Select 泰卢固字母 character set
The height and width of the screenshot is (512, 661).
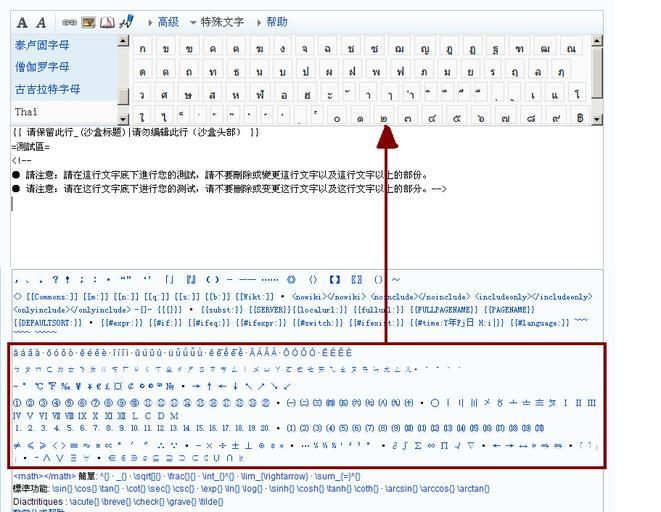tap(42, 45)
